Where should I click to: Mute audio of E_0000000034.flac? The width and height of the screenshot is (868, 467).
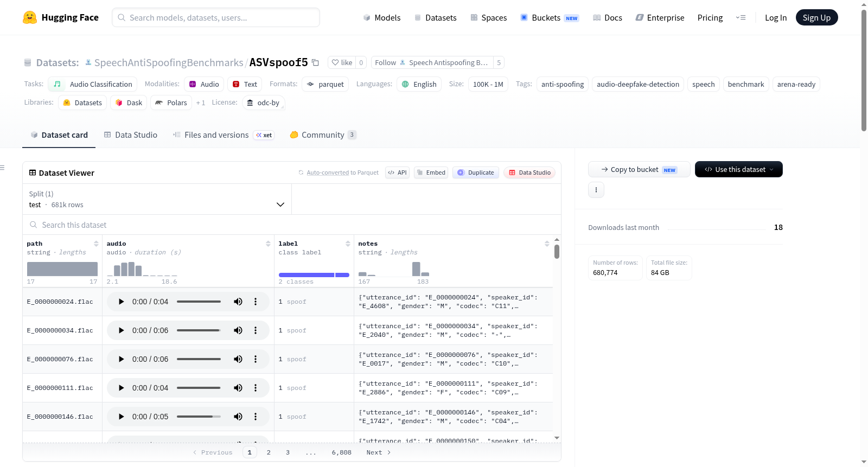pos(238,330)
